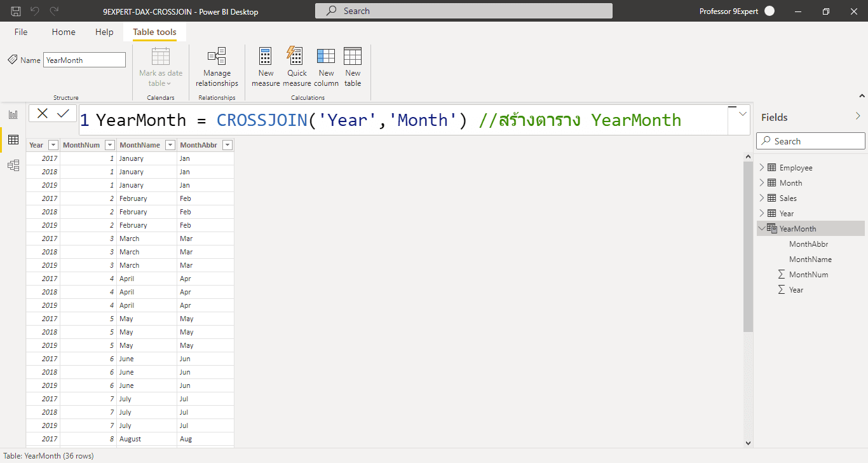Click the YearMonth table Name field

point(84,59)
